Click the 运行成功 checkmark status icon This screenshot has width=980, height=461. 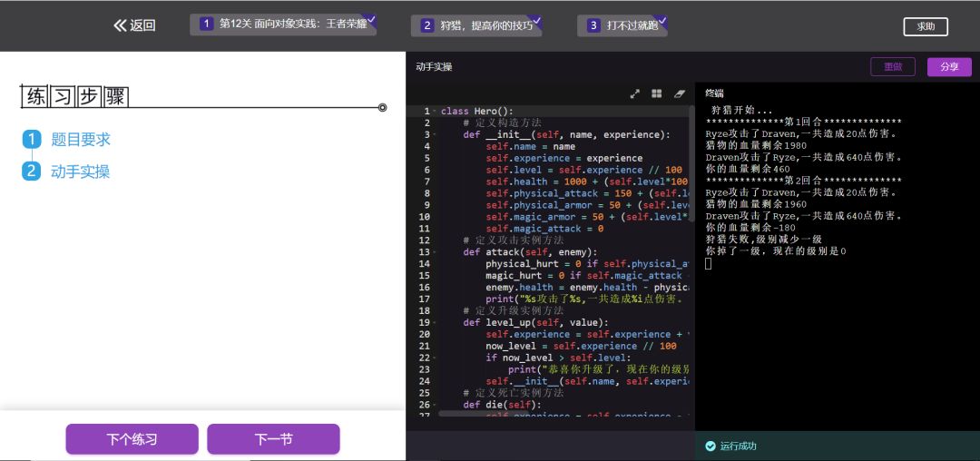pos(710,446)
